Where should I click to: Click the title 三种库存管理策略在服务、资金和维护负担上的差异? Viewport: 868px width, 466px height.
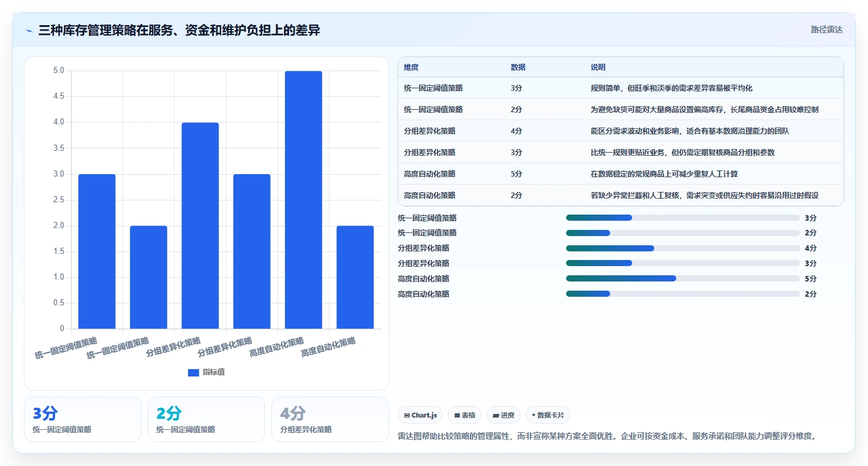coord(179,30)
